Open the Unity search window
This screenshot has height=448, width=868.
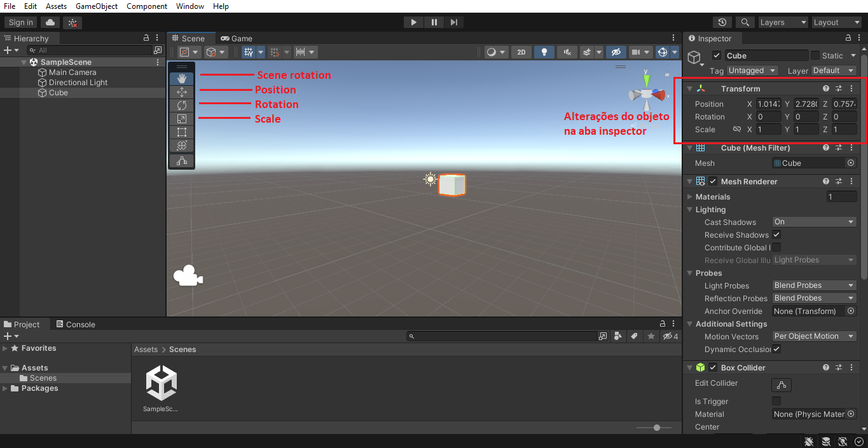tap(745, 22)
